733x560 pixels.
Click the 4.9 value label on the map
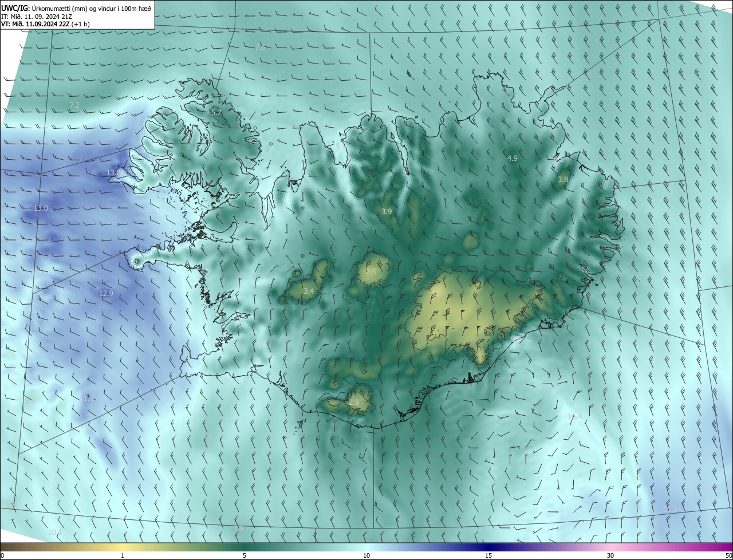(513, 157)
